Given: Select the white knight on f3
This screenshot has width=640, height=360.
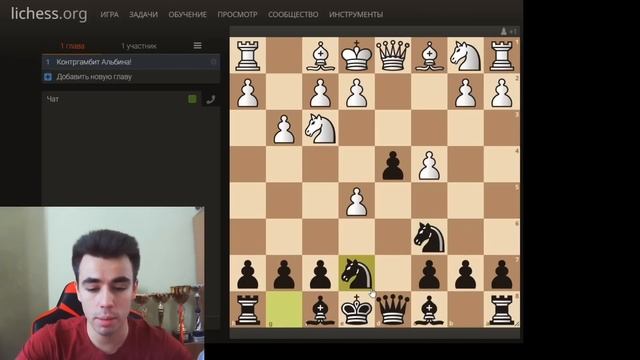Looking at the screenshot, I should (320, 128).
